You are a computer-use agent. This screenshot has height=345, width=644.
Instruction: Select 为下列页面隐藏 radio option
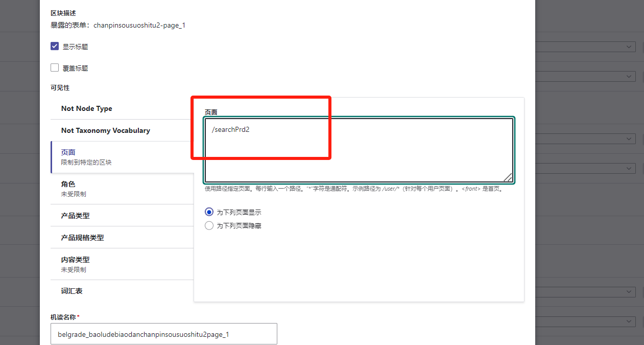coord(209,225)
